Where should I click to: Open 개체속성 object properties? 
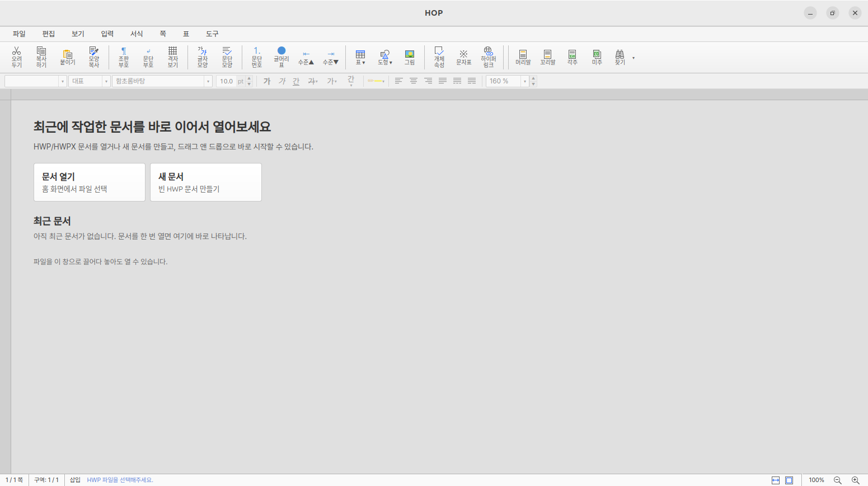[x=439, y=57]
